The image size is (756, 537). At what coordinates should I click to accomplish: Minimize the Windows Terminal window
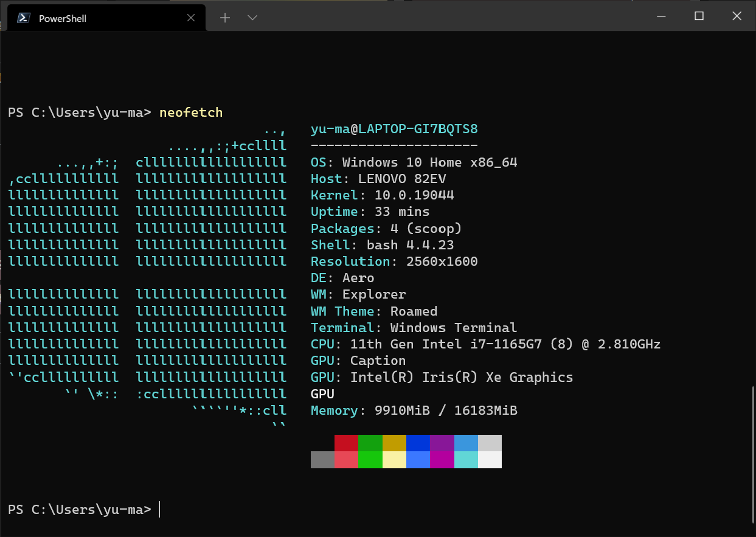tap(661, 16)
